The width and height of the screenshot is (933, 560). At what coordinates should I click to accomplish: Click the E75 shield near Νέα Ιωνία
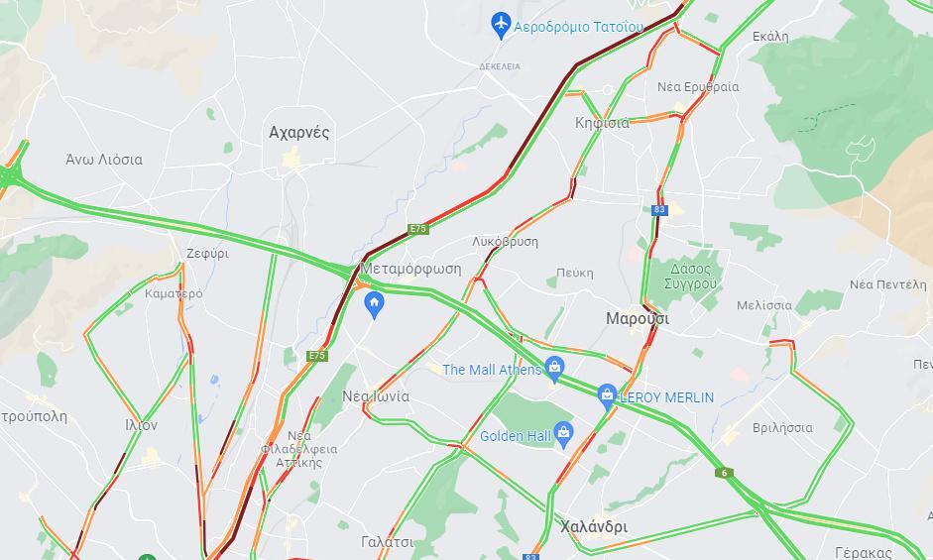tap(317, 356)
